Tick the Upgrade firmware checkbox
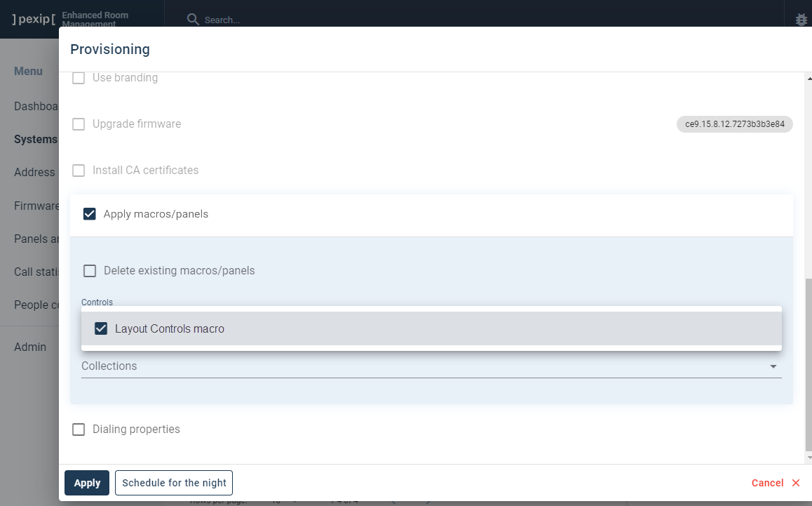This screenshot has width=812, height=506. 79,124
